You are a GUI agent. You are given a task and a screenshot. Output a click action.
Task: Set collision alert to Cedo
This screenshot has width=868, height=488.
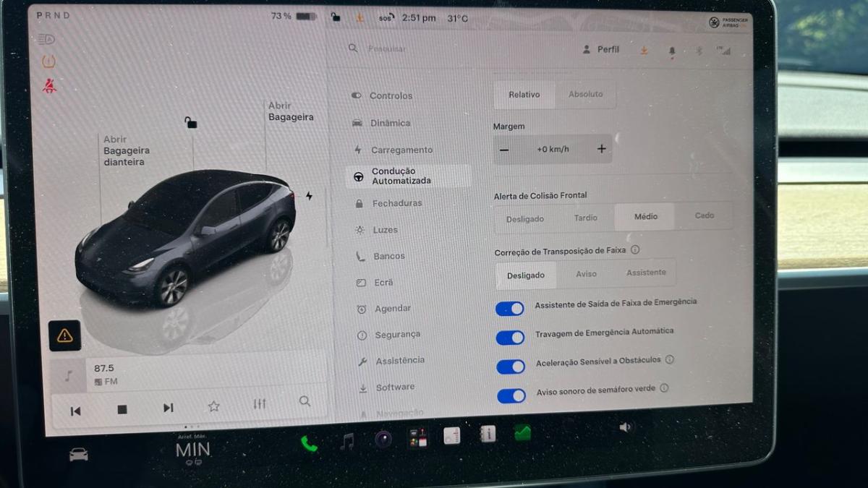tap(705, 215)
